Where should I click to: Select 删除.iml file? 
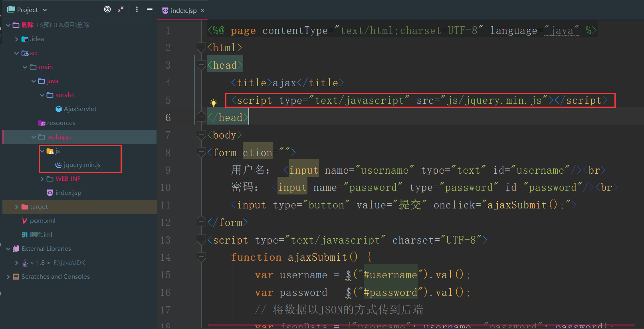(41, 235)
